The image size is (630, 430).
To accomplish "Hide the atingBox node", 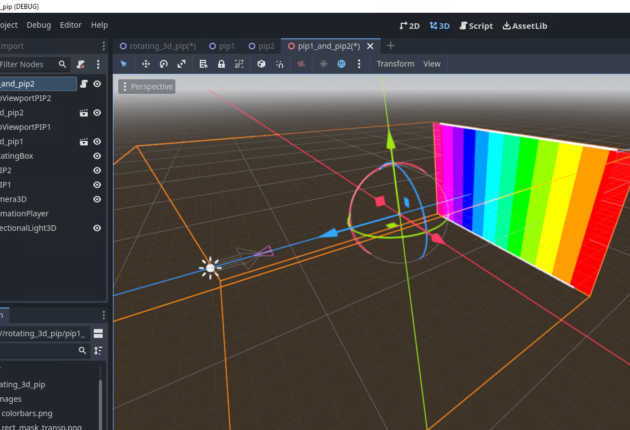I will point(97,156).
